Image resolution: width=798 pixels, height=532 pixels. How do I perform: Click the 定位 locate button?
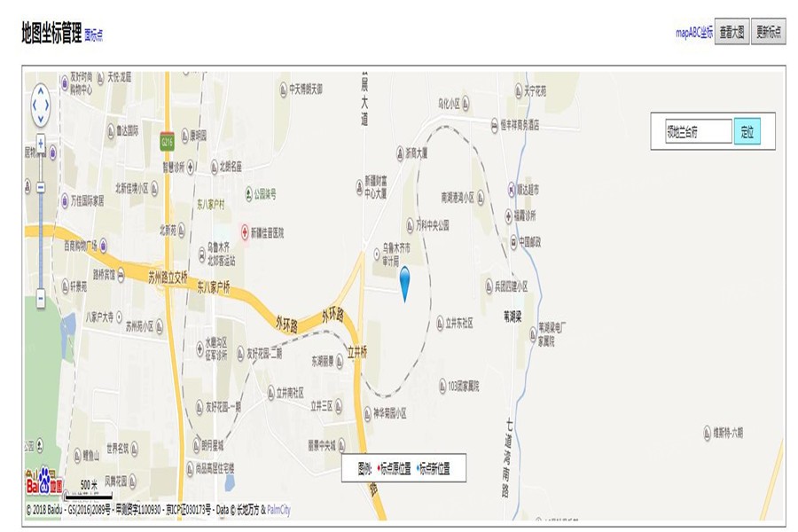747,132
